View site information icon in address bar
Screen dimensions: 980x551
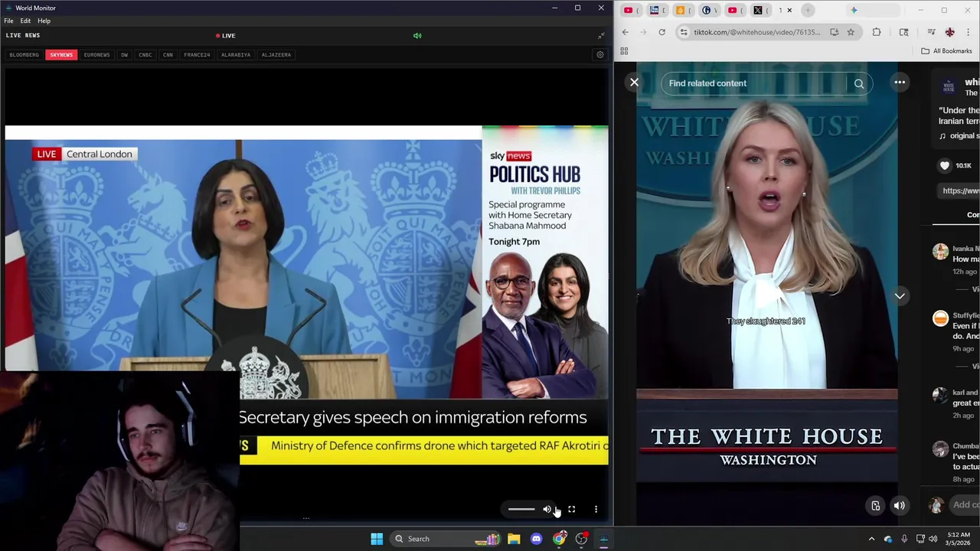tap(684, 32)
